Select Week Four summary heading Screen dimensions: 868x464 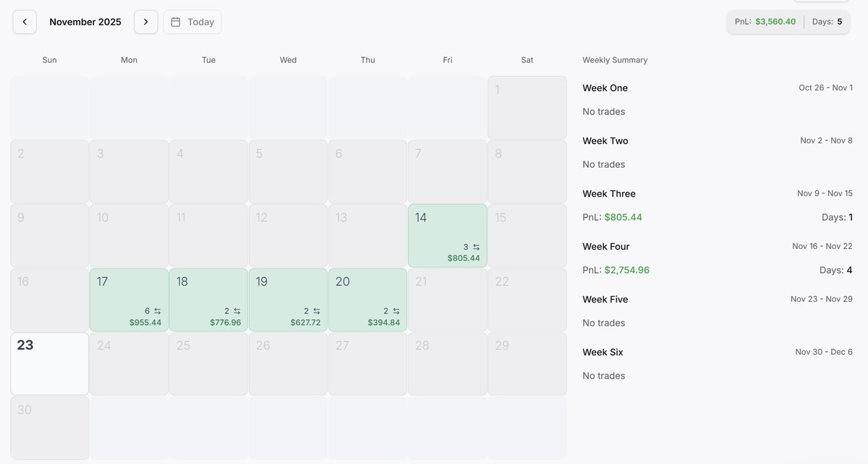(x=606, y=246)
